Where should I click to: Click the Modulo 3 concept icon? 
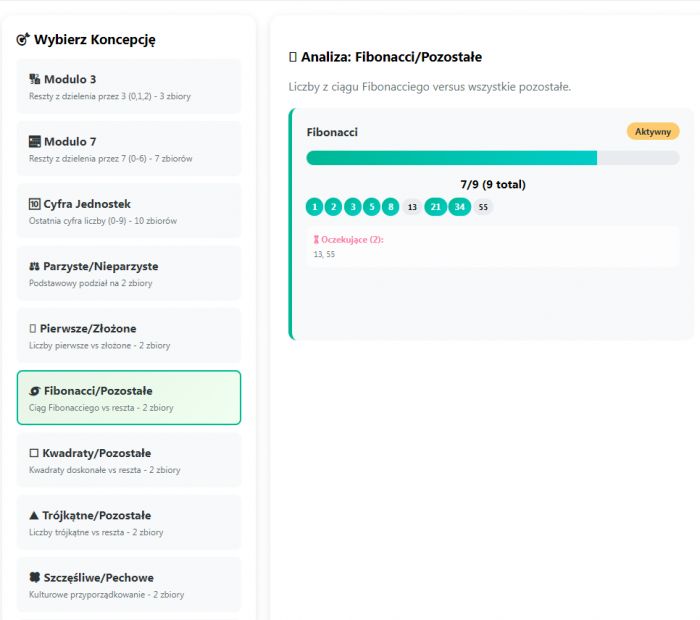pyautogui.click(x=35, y=79)
